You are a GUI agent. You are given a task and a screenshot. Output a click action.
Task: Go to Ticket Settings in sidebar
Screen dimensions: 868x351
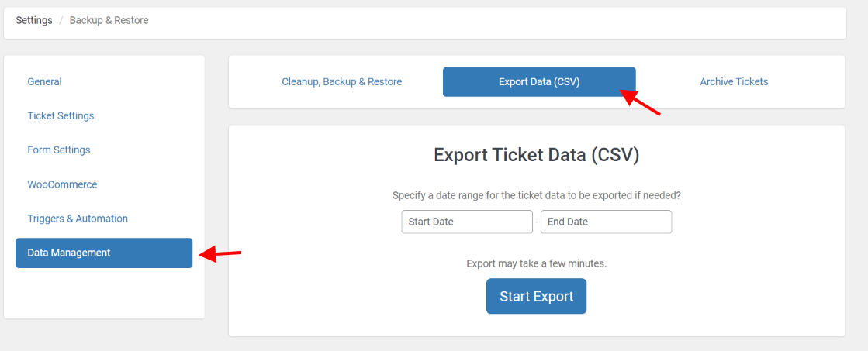[61, 115]
